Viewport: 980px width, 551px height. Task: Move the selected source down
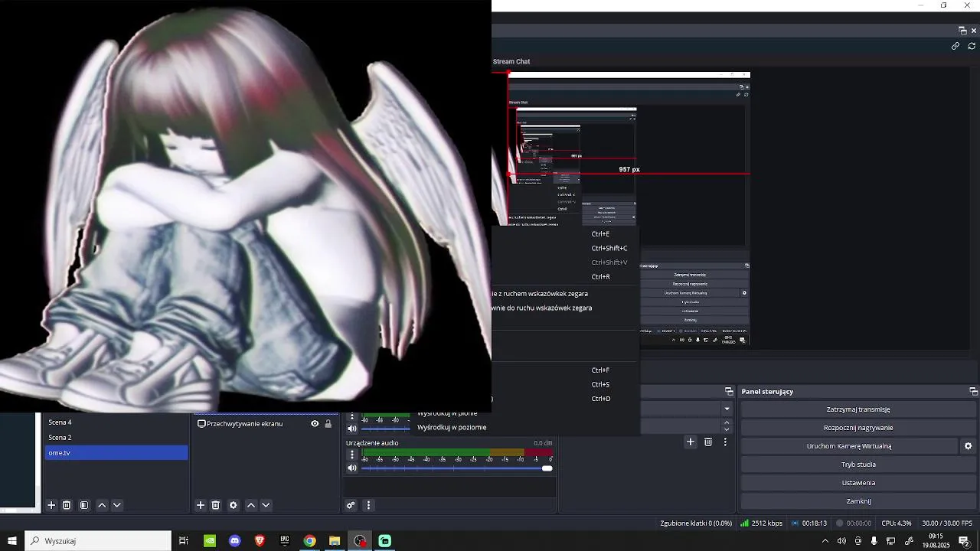click(x=266, y=505)
